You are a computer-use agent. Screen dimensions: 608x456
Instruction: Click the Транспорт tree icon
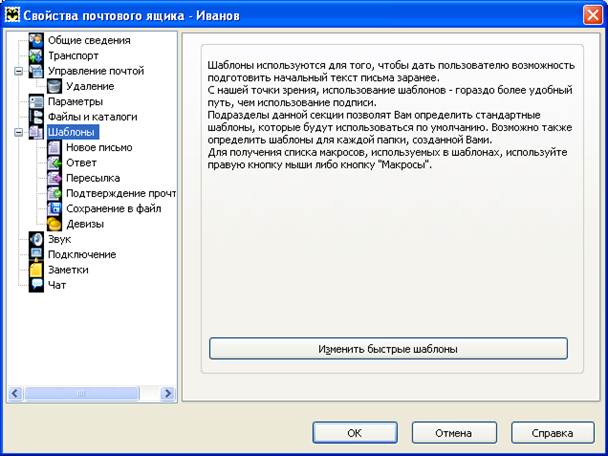tap(36, 56)
